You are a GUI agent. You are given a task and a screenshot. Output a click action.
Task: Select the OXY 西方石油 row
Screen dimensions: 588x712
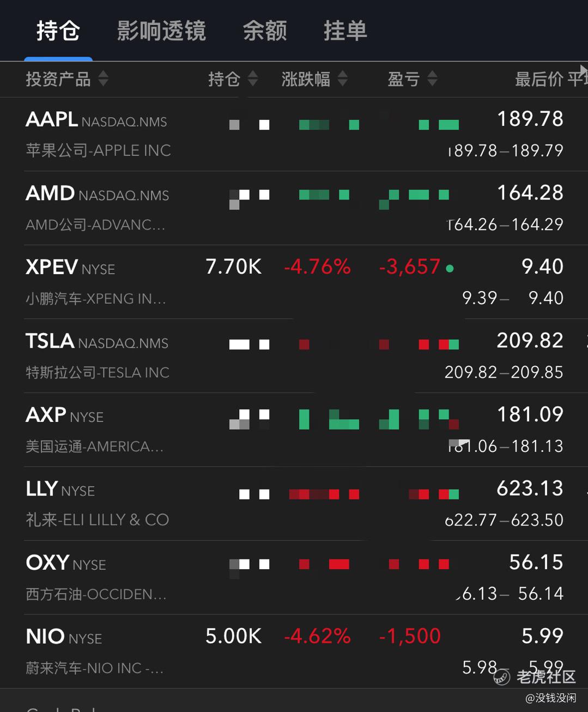[x=294, y=577]
